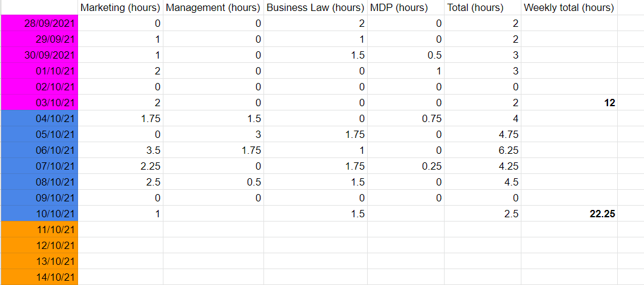Select the Business Law (hours) header cell
Screen dimensions: 644x285
pyautogui.click(x=315, y=7)
